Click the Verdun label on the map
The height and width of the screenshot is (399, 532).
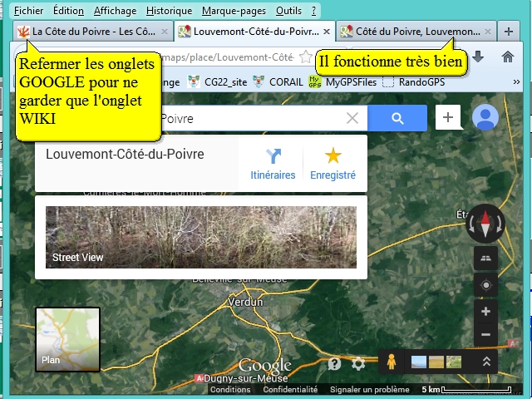(245, 302)
